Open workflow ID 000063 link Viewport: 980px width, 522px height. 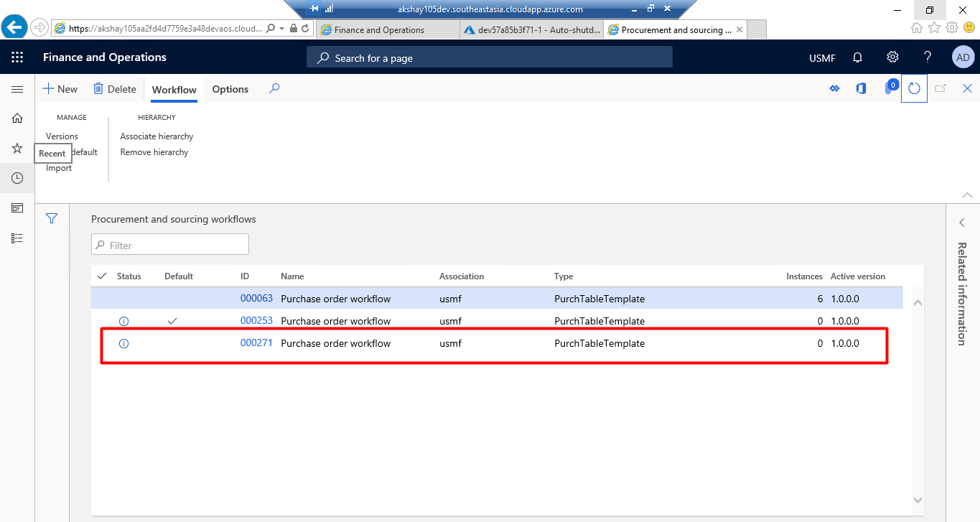click(256, 298)
